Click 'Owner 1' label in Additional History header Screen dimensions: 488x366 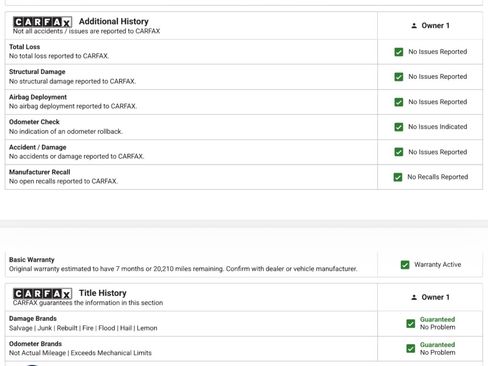coord(435,26)
